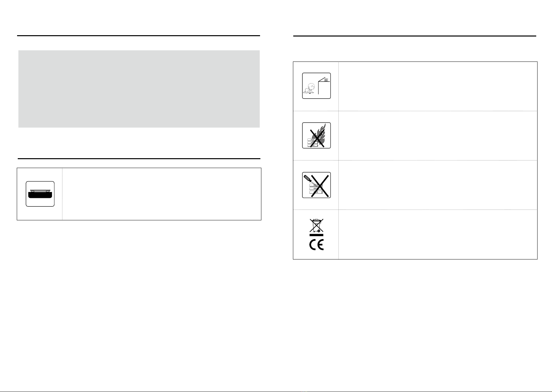
Task: Click the AAA batteries under the flame
Action: point(313,142)
